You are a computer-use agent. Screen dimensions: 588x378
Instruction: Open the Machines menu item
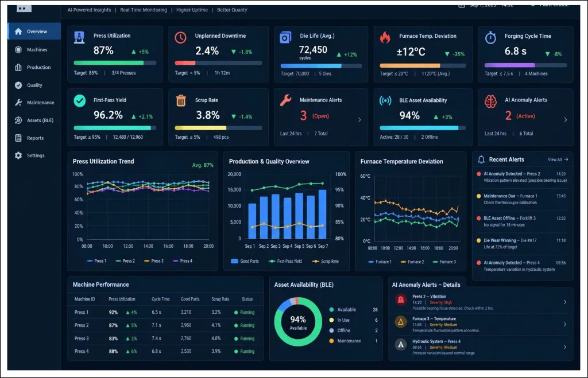[x=34, y=49]
